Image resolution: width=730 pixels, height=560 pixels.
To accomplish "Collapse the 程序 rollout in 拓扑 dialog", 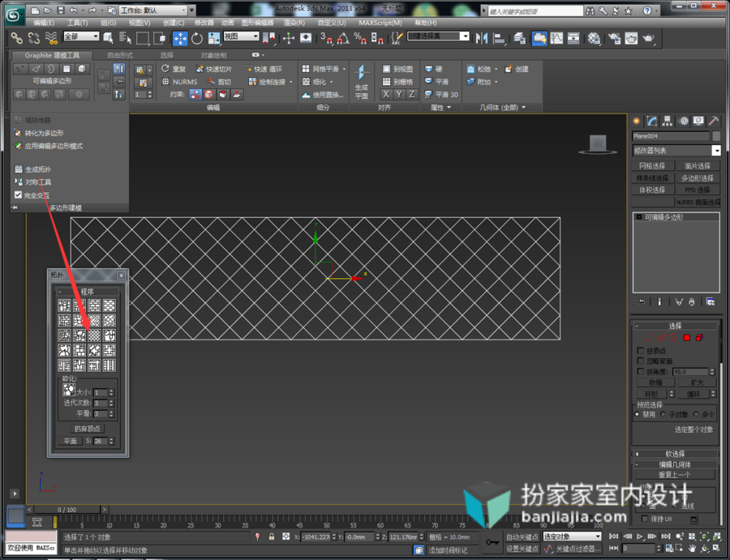I will click(x=87, y=292).
